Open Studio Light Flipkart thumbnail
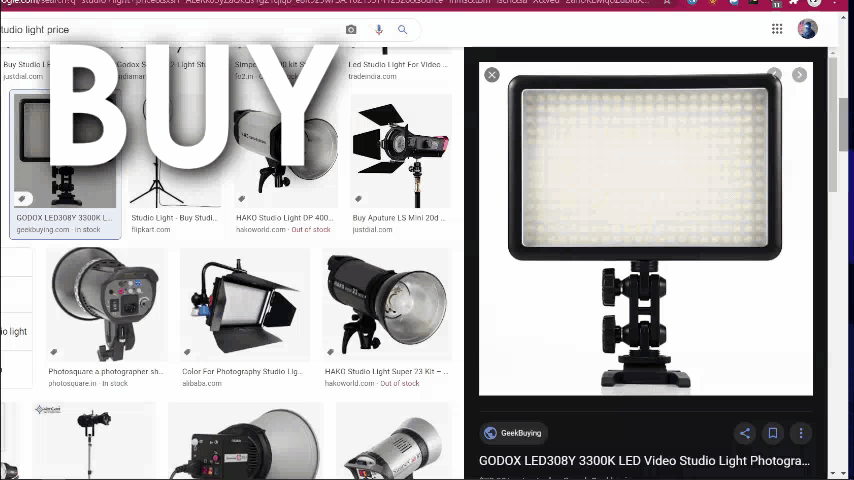Image resolution: width=854 pixels, height=480 pixels. click(x=175, y=150)
